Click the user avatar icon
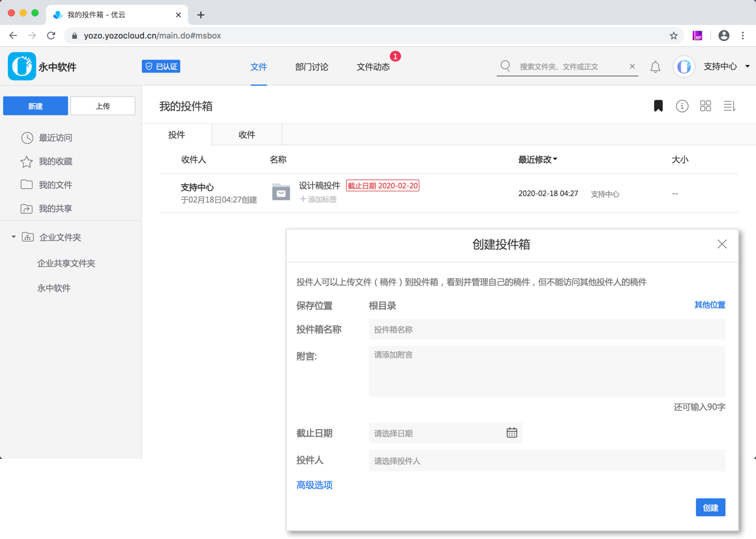This screenshot has width=756, height=539. pyautogui.click(x=684, y=66)
